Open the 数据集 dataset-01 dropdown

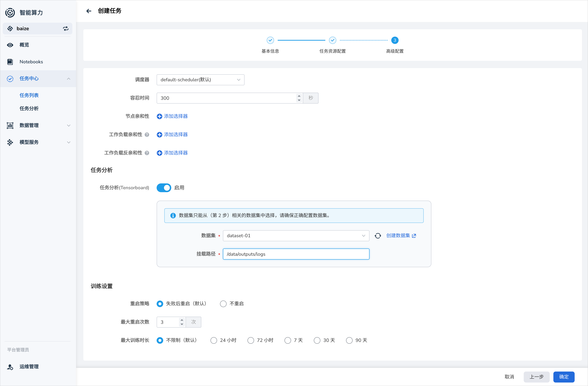pyautogui.click(x=296, y=236)
